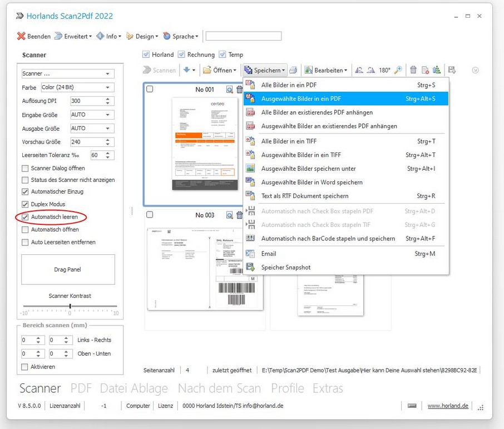
Task: Click the green sort/stack icon
Action: [437, 70]
